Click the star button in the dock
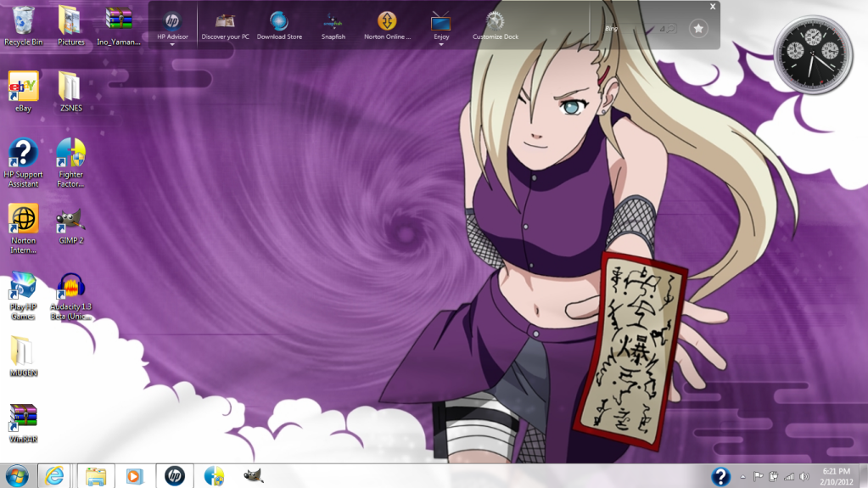Screen dimensions: 868x488 tap(698, 28)
